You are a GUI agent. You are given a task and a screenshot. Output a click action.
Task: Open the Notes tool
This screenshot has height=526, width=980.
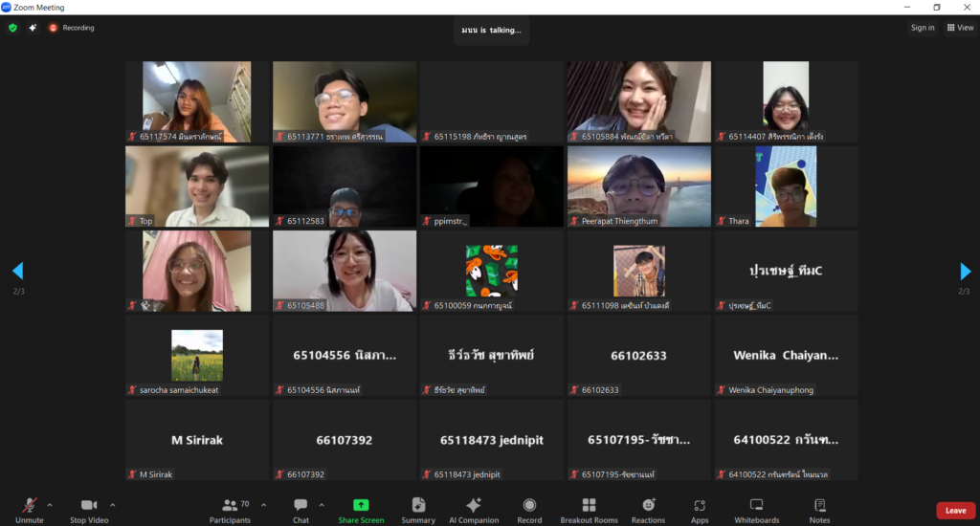click(819, 510)
